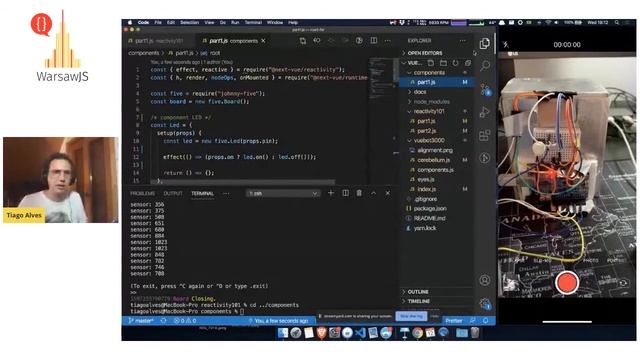Image resolution: width=640 pixels, height=360 pixels.
Task: Split the terminal with the split icon
Action: click(x=345, y=193)
